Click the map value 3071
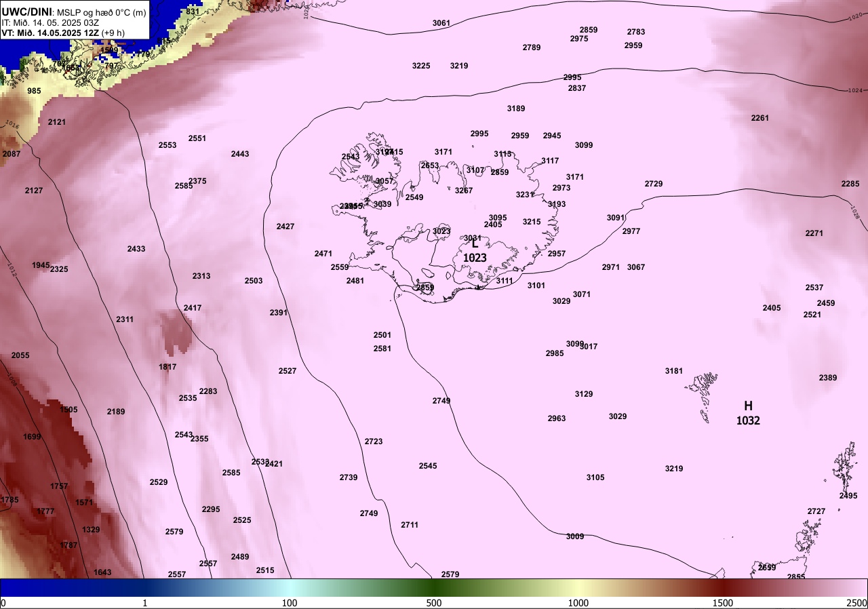This screenshot has width=868, height=609. (582, 294)
